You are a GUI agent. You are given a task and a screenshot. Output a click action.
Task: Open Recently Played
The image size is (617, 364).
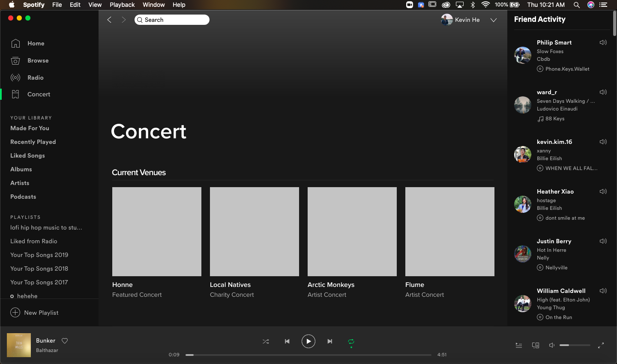[x=33, y=142]
